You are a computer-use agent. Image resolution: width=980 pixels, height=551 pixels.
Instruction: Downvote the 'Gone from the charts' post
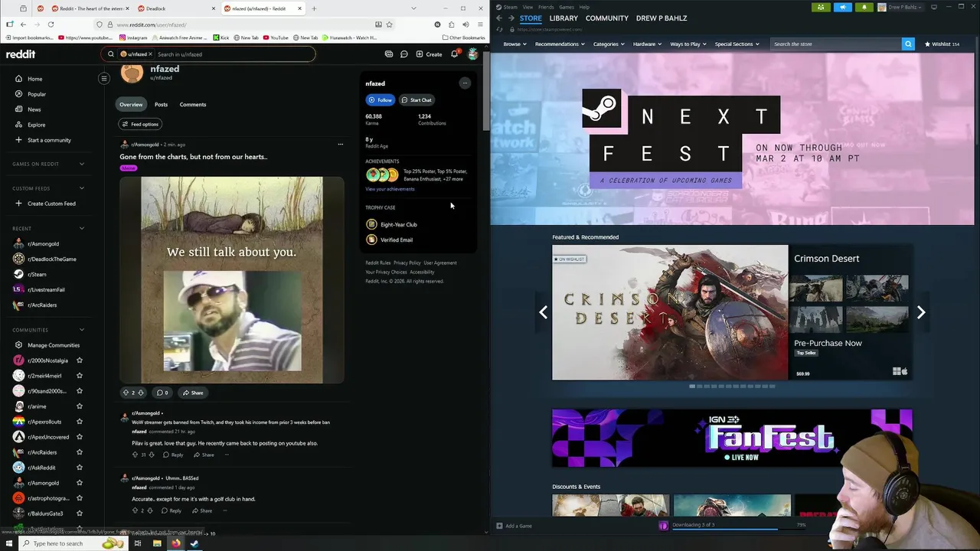point(140,393)
